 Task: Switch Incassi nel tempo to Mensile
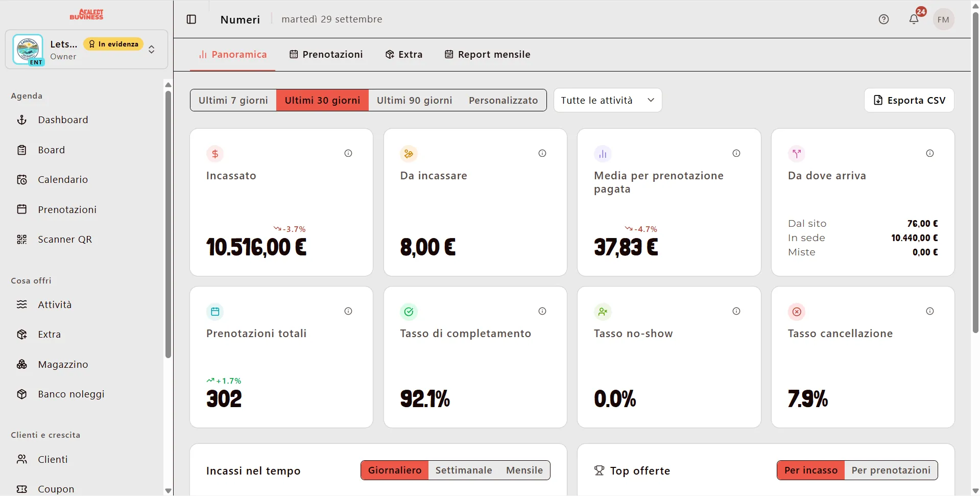[524, 470]
